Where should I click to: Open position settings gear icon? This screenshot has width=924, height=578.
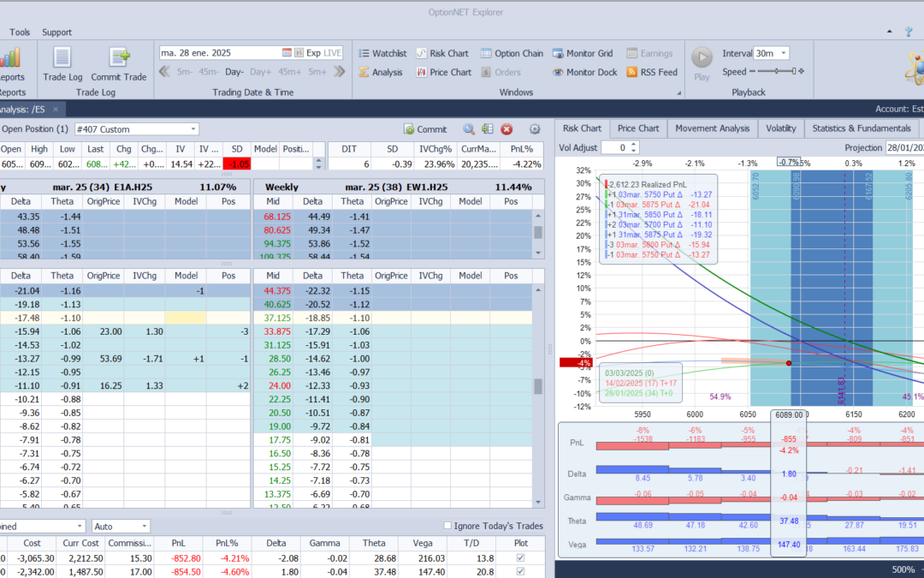click(x=535, y=129)
